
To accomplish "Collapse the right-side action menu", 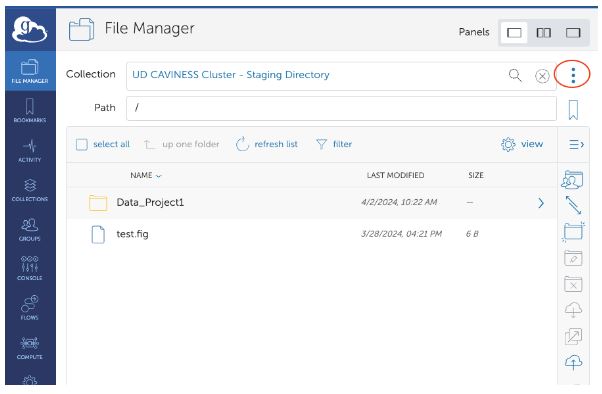I will pos(576,144).
